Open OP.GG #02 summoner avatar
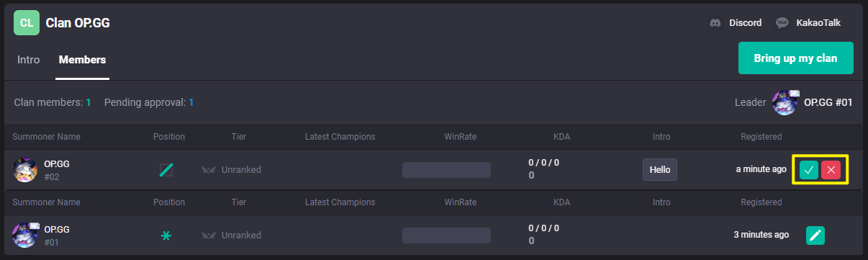The height and width of the screenshot is (260, 868). pos(25,170)
